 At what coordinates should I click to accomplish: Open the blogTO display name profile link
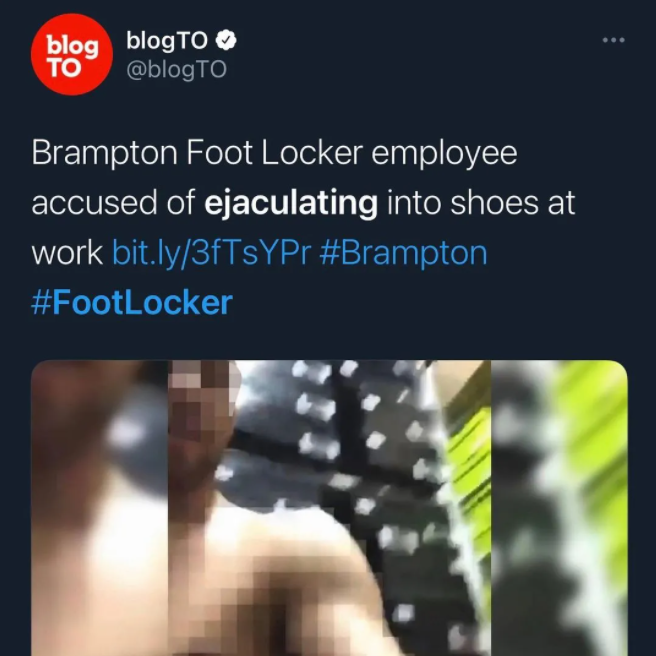point(167,41)
